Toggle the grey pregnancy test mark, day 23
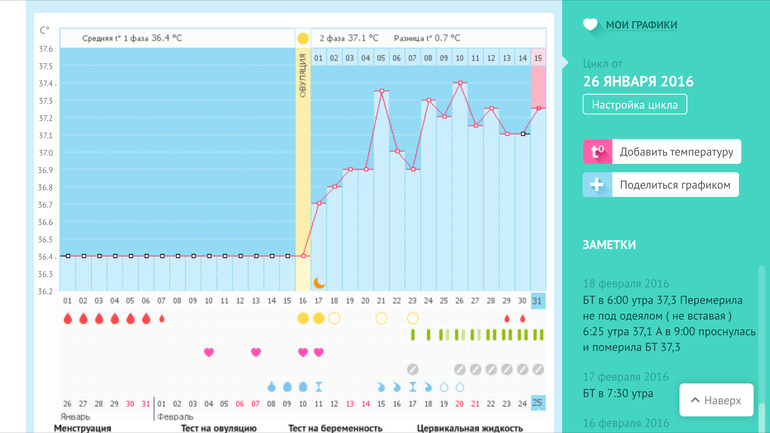This screenshot has width=770, height=433. pyautogui.click(x=412, y=369)
